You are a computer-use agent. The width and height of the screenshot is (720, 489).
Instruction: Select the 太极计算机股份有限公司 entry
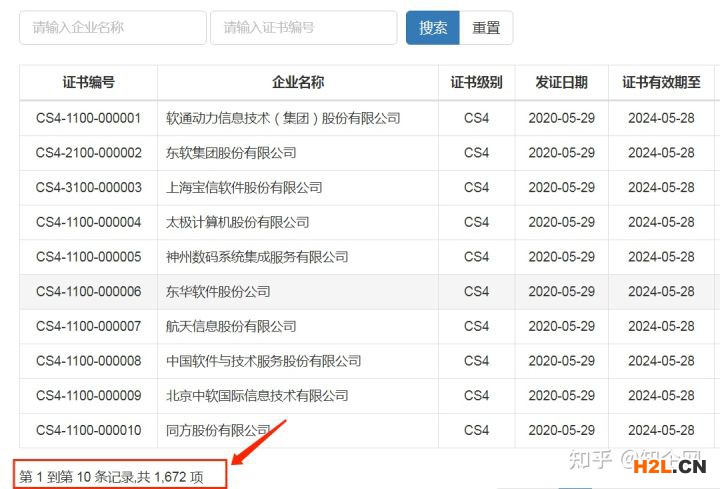237,222
